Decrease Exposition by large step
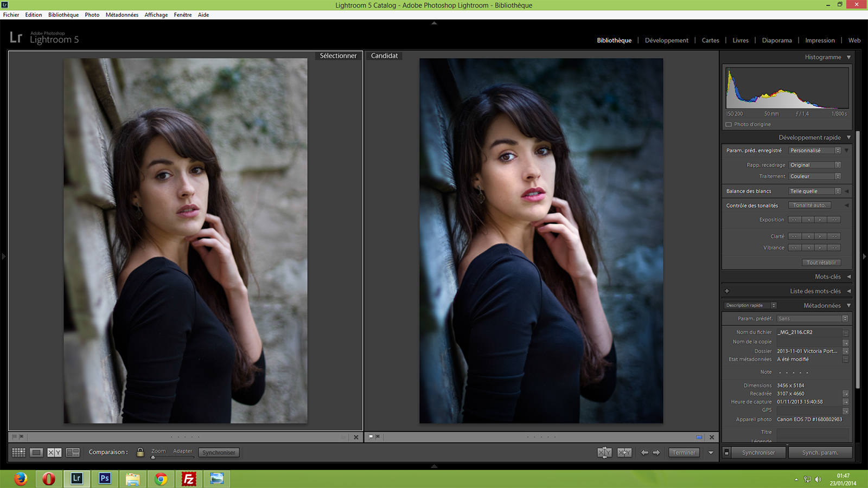 [x=795, y=220]
